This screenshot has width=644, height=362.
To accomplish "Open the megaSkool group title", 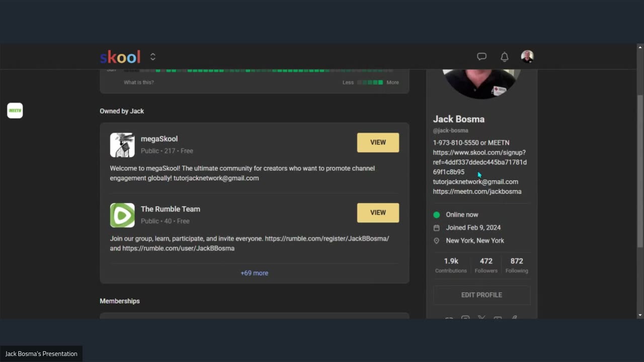I will [x=159, y=139].
